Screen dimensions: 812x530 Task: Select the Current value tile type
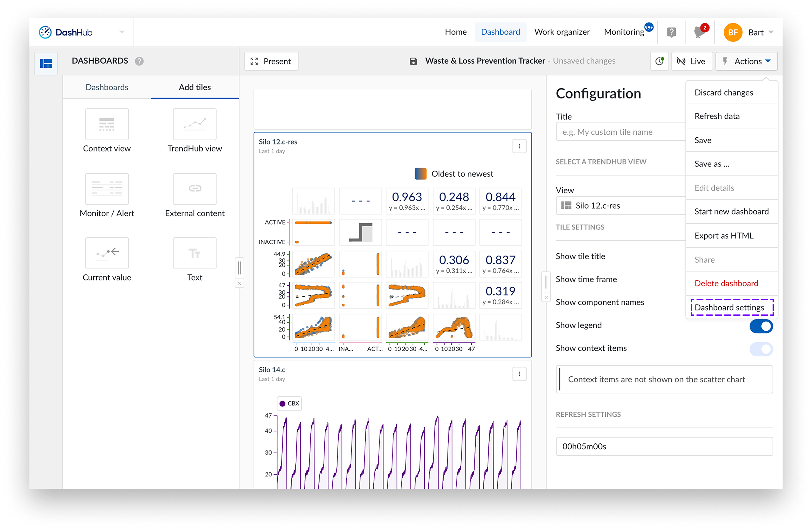(x=107, y=254)
